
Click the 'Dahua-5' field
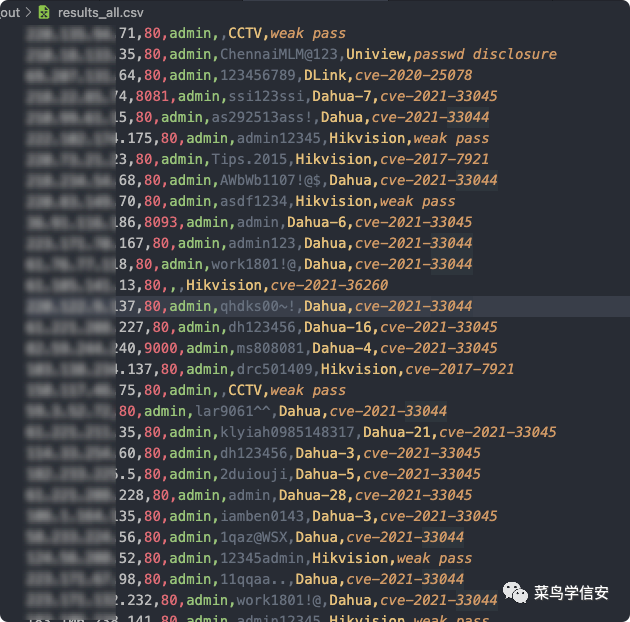[x=325, y=474]
